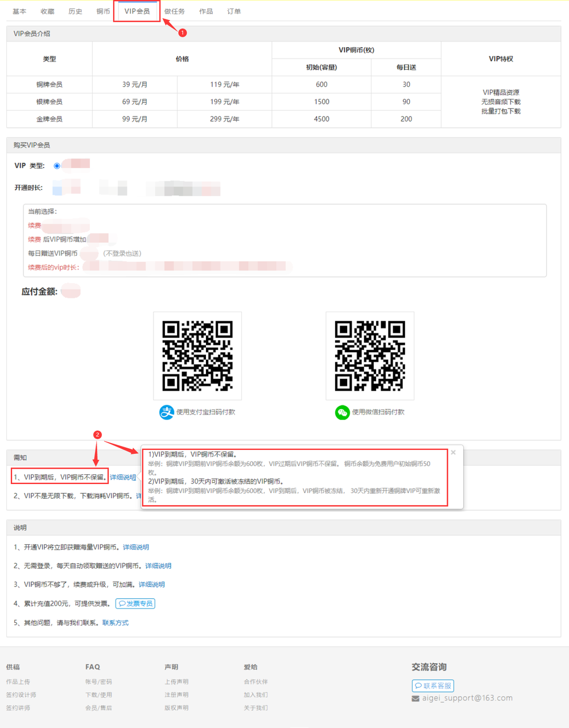The width and height of the screenshot is (569, 728).
Task: Open footer link 版权声明
Action: [x=176, y=708]
